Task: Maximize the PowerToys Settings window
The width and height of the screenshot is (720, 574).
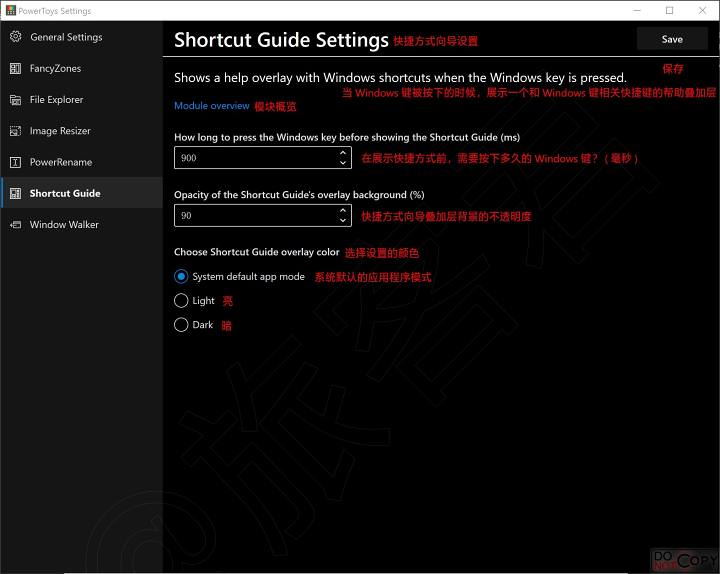Action: click(669, 10)
